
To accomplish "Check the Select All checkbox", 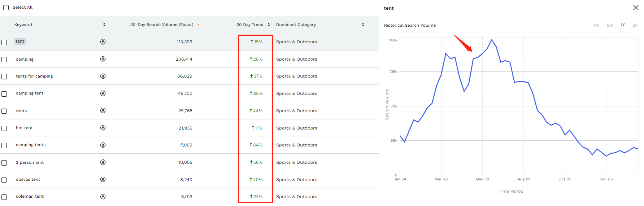I will coord(6,8).
